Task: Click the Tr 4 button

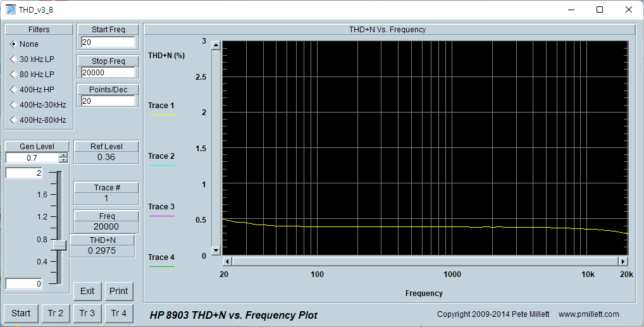Action: tap(119, 313)
